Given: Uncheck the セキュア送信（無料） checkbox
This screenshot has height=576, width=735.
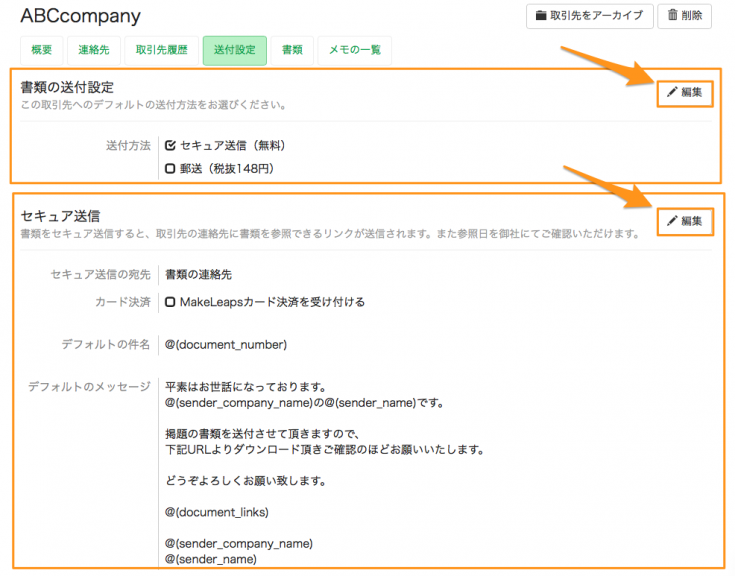Looking at the screenshot, I should [x=171, y=146].
